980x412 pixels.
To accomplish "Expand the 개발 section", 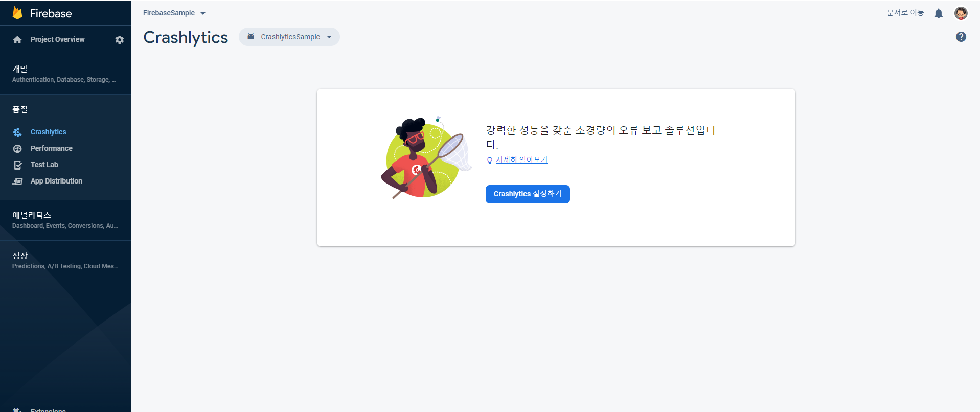I will click(65, 74).
